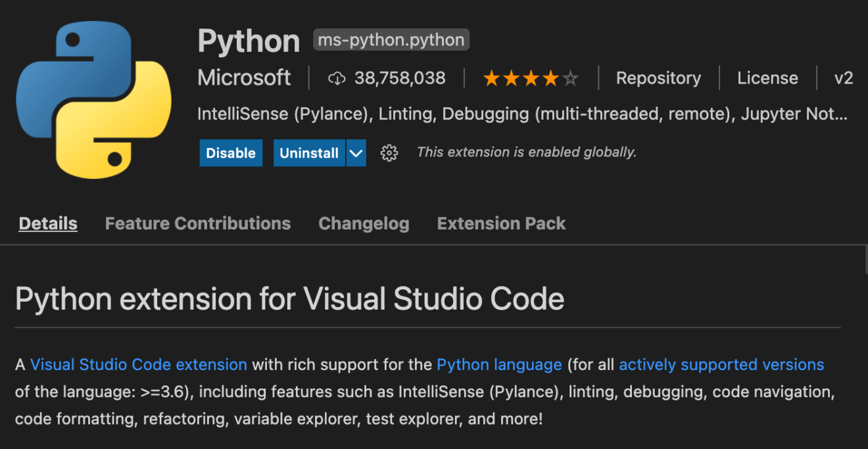Click the IntelliSense (Pylance) description line
The height and width of the screenshot is (449, 868).
[x=522, y=114]
